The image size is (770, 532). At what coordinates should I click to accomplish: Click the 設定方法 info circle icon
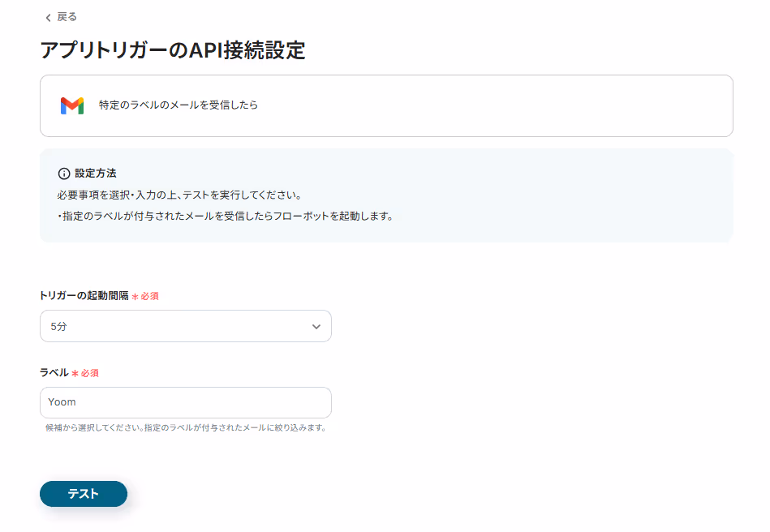tap(64, 174)
